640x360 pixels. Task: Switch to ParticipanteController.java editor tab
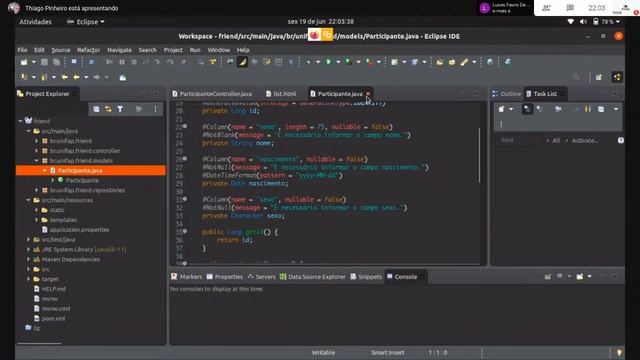212,94
